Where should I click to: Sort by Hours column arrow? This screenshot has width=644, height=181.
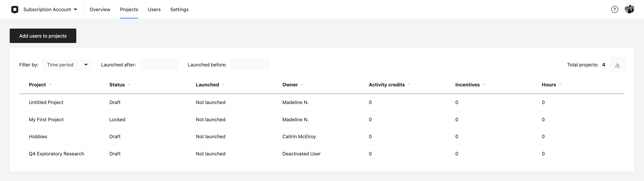click(x=560, y=85)
